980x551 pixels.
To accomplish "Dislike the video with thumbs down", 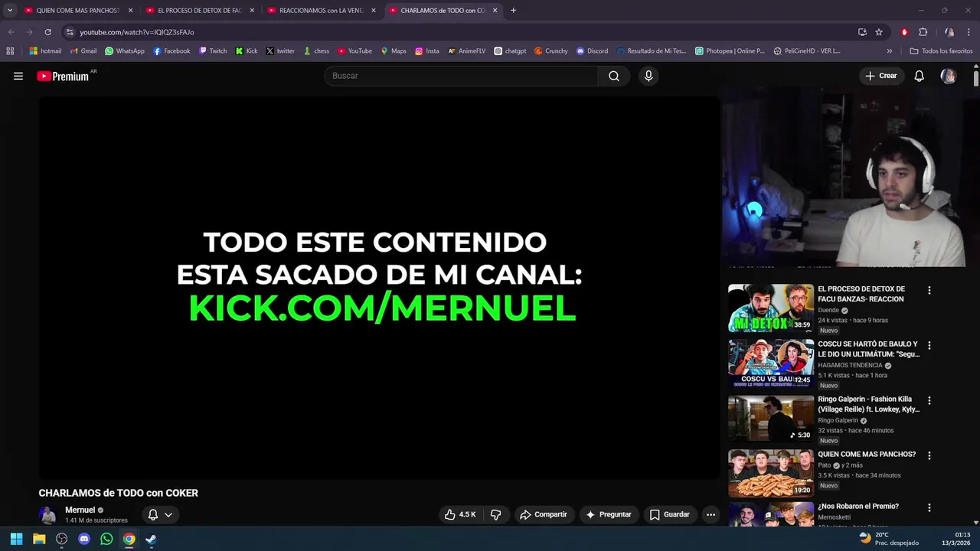I will click(495, 514).
